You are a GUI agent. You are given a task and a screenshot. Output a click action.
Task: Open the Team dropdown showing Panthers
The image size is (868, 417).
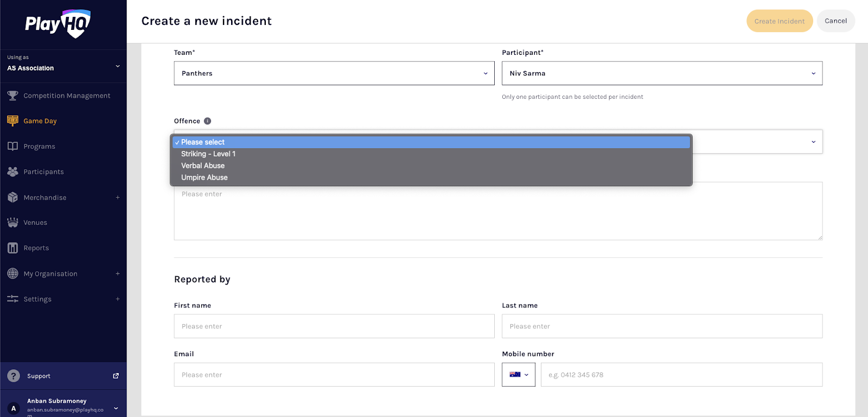click(x=334, y=73)
